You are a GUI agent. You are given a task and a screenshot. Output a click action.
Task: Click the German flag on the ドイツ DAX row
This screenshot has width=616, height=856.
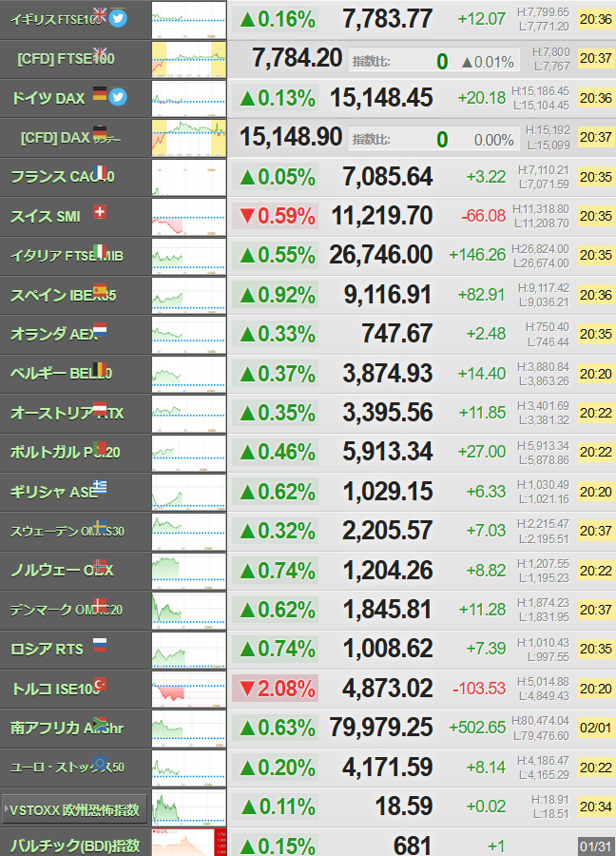99,93
